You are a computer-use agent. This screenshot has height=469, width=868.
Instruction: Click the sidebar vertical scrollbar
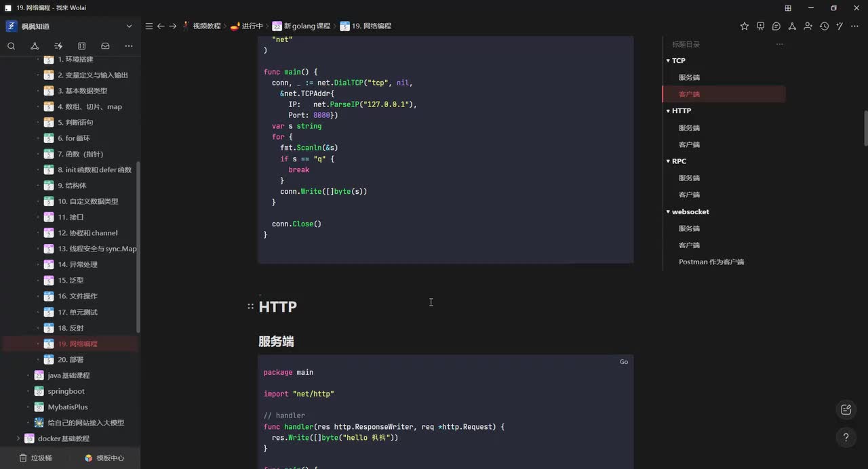139,247
